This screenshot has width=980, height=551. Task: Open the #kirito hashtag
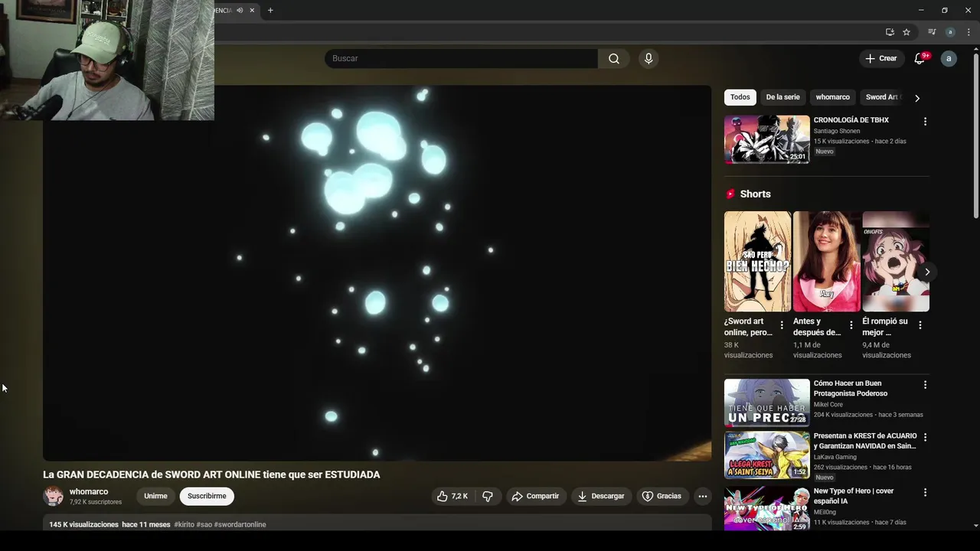(184, 525)
